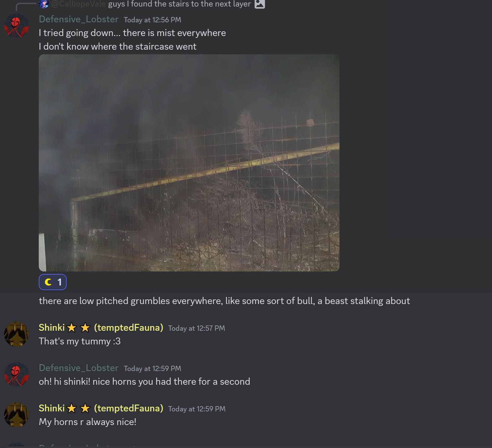Click Shinki (temptedFauna) username at 12:57 PM

[x=101, y=328]
